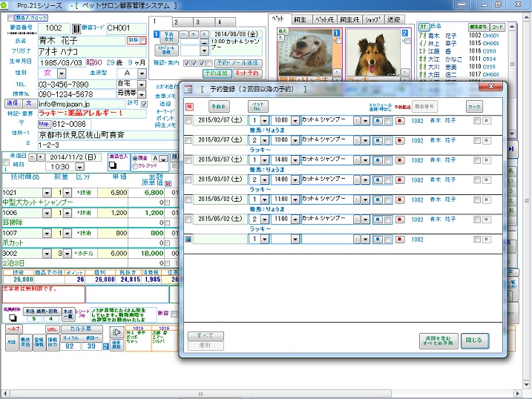
Task: Click the 予約追加 button
Action: click(x=217, y=73)
